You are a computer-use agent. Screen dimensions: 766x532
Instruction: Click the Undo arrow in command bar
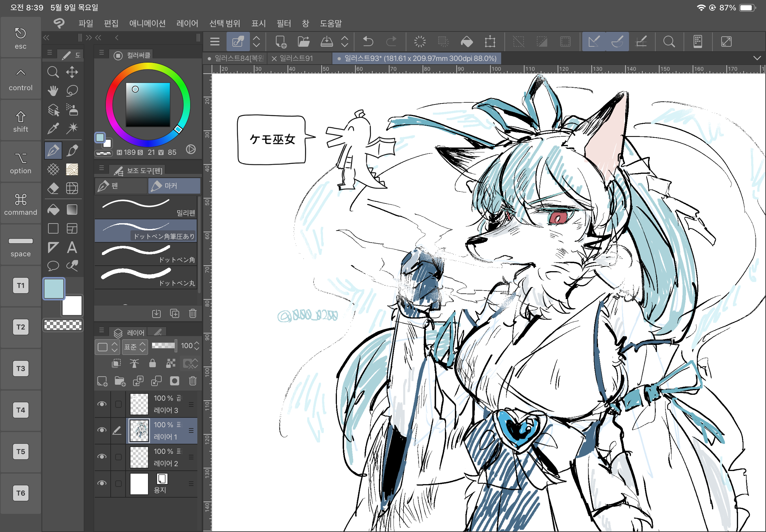[368, 42]
